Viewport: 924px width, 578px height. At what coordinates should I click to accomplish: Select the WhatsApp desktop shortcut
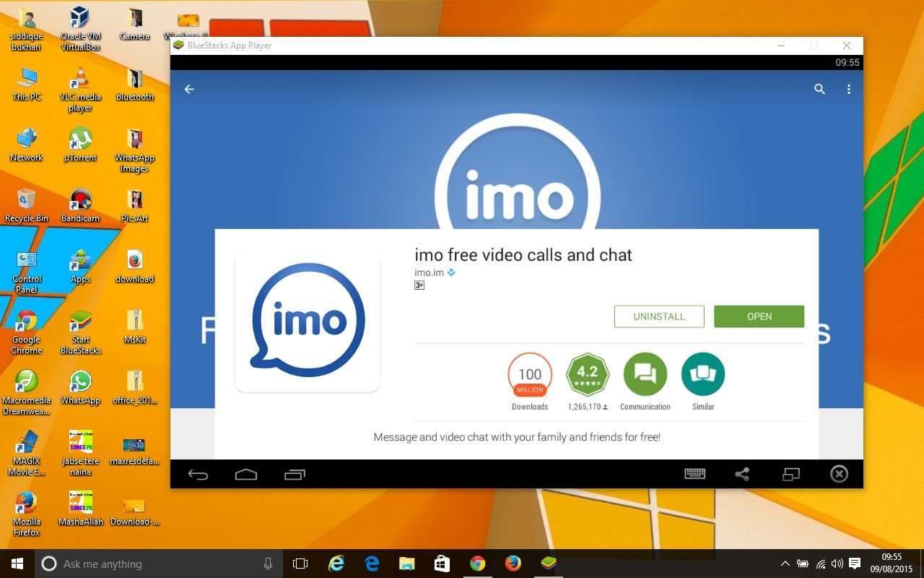pyautogui.click(x=80, y=387)
